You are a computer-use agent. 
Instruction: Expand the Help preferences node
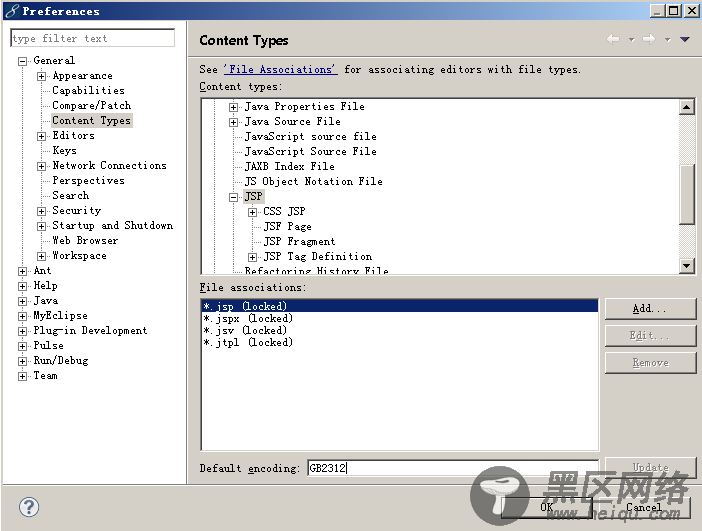(22, 286)
